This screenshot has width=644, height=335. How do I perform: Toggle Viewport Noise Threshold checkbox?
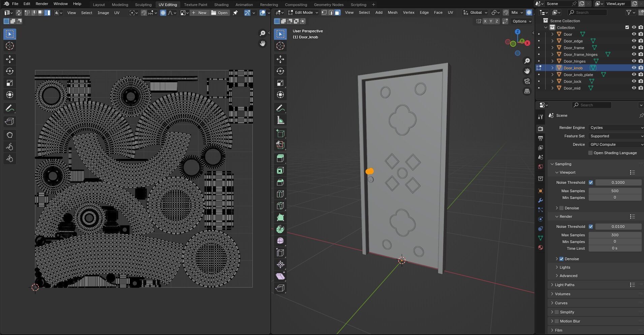click(x=591, y=182)
